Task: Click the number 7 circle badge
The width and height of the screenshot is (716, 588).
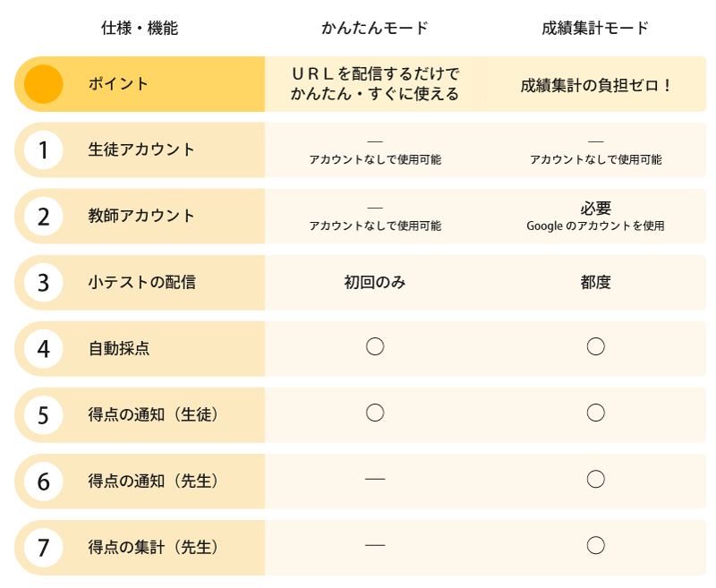Action: (x=43, y=548)
